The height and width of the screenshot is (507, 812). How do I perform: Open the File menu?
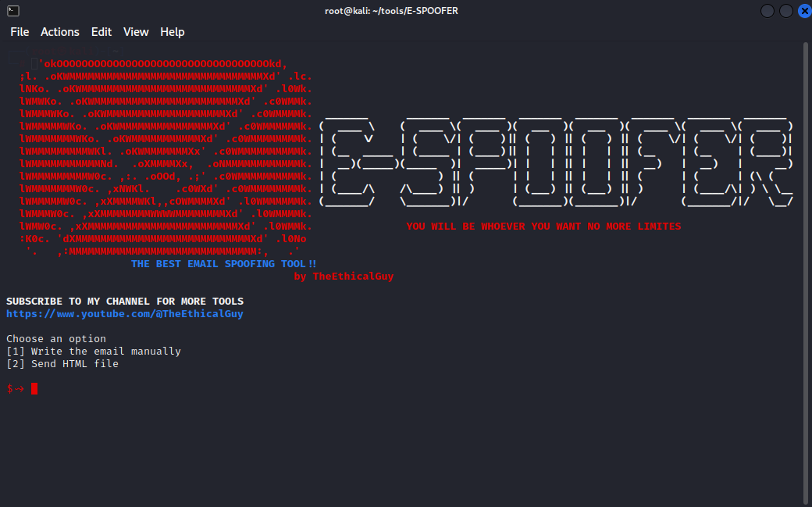[x=20, y=32]
